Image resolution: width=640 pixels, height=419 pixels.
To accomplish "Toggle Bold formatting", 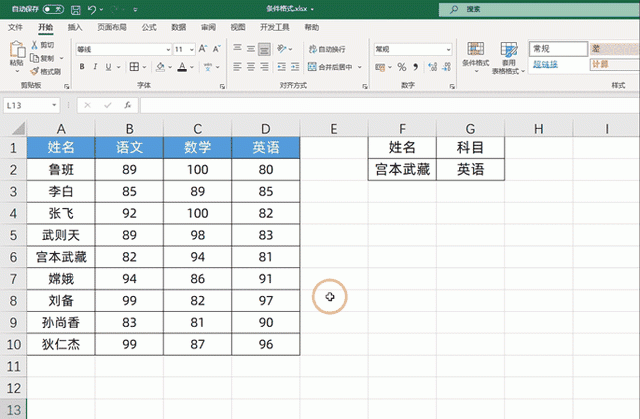I will pyautogui.click(x=82, y=67).
